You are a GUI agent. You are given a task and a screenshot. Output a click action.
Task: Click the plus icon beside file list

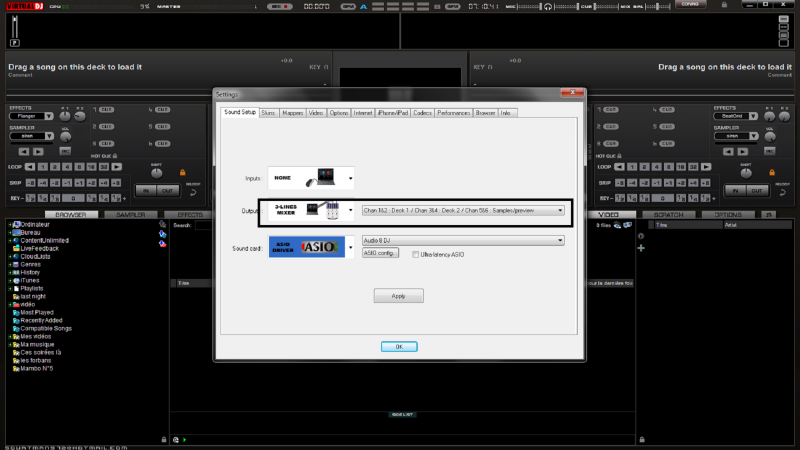pos(641,248)
